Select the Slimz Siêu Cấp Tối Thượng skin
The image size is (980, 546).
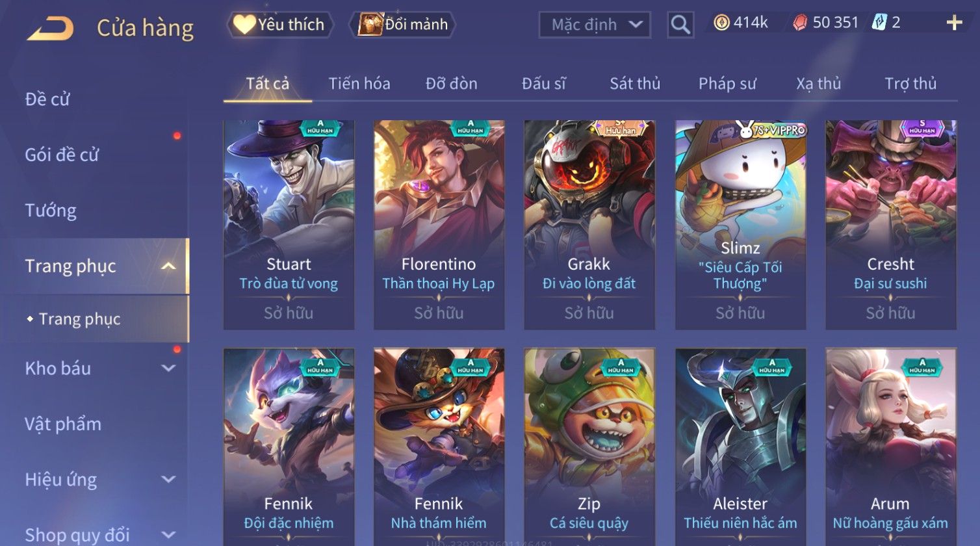tap(740, 224)
